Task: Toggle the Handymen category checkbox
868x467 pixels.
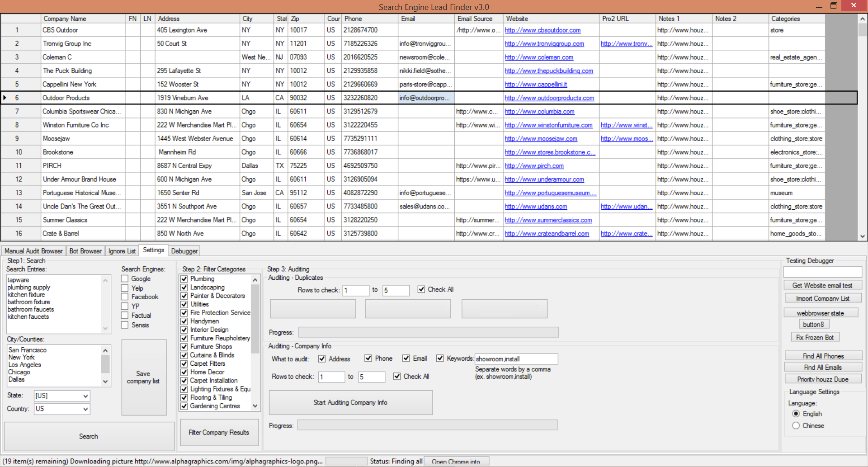Action: [x=184, y=321]
